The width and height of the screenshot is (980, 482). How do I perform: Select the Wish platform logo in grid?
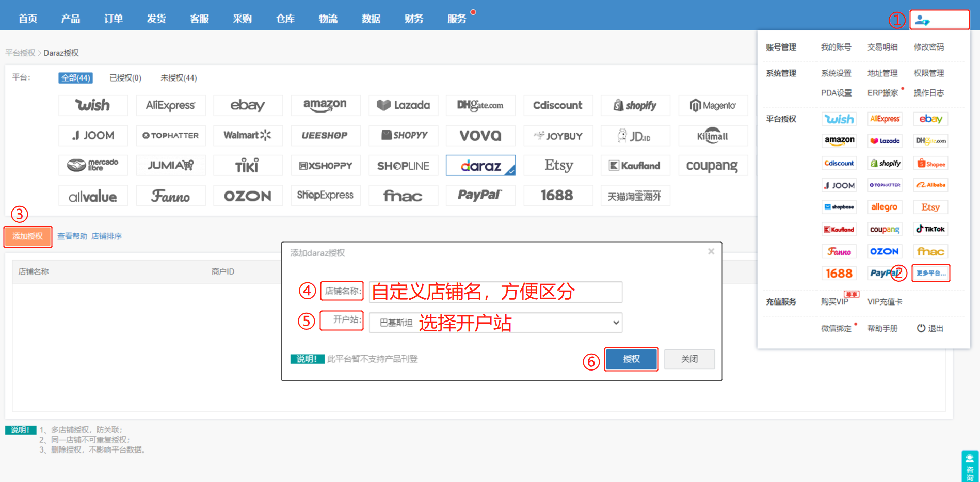click(x=93, y=105)
